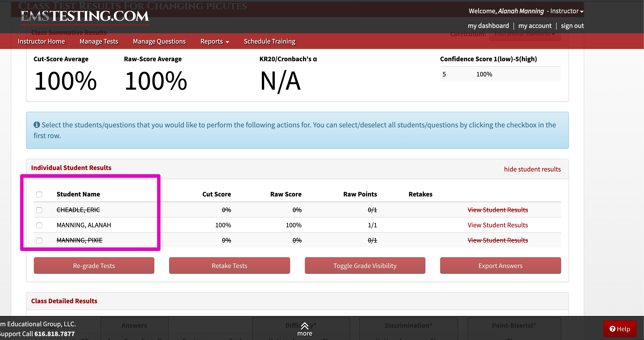The width and height of the screenshot is (644, 340).
Task: Open Schedule Training menu item
Action: click(x=270, y=41)
